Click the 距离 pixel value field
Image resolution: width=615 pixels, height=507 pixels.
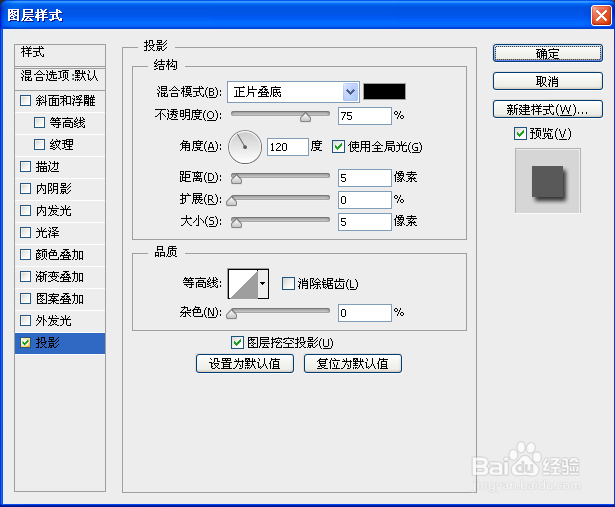point(365,178)
